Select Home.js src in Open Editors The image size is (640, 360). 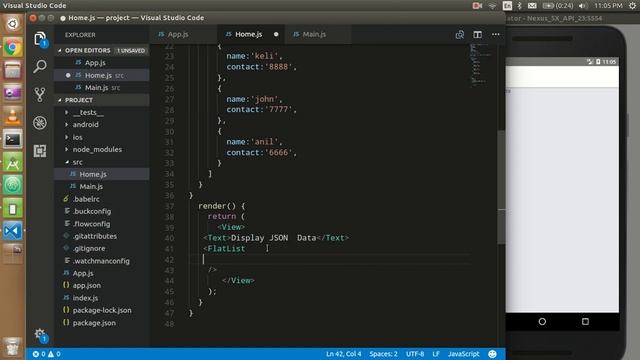pyautogui.click(x=102, y=75)
